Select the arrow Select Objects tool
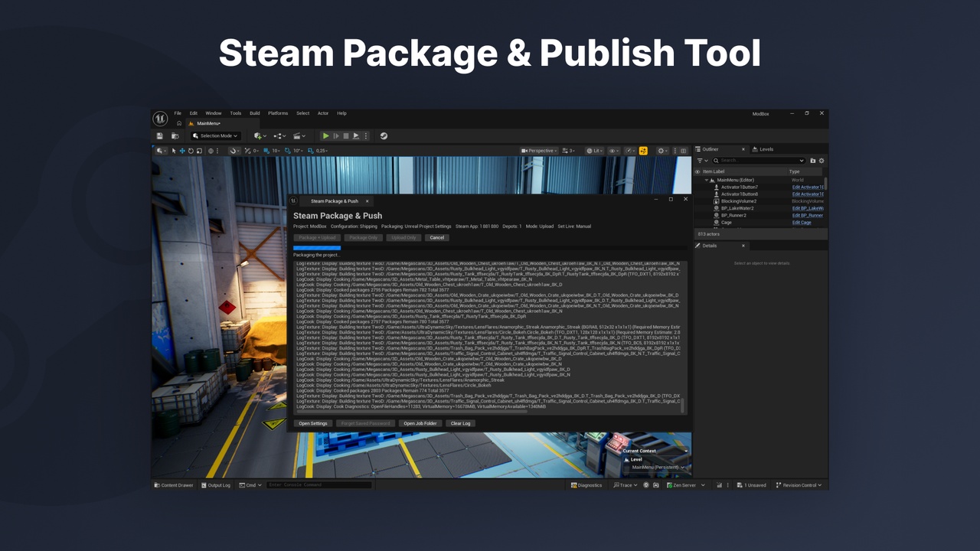Screen dimensions: 980x551 click(174, 151)
